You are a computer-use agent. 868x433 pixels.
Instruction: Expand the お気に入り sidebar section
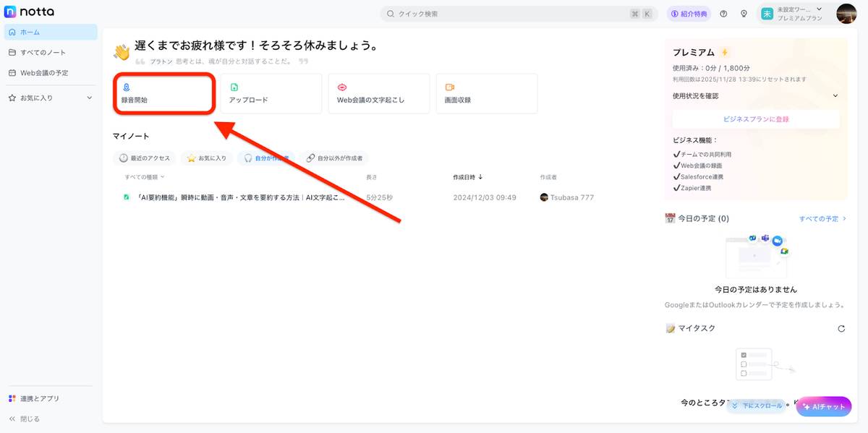89,97
